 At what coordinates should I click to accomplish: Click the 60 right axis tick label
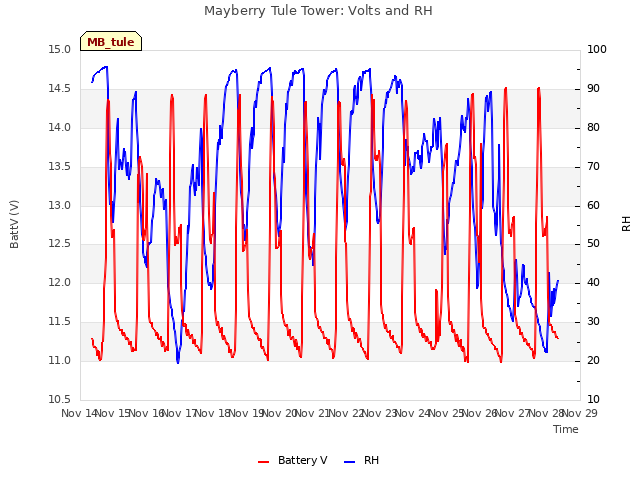pyautogui.click(x=593, y=205)
